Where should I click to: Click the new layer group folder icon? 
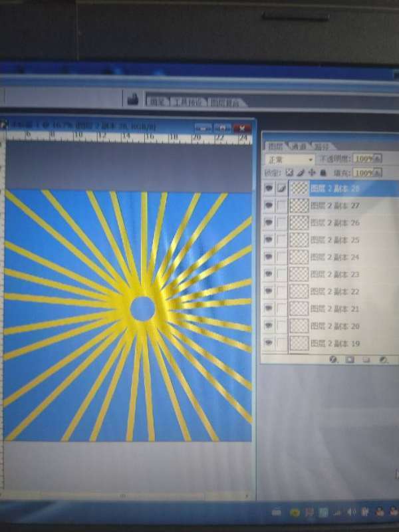366,360
